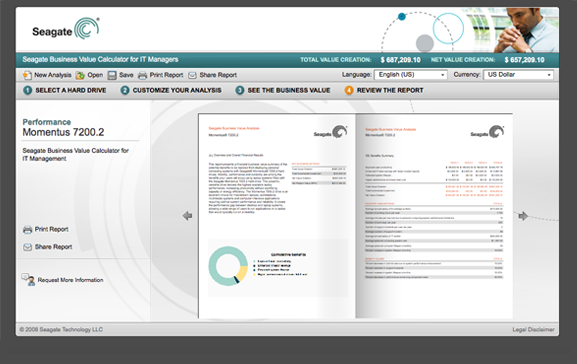Click orange step 4 number circle
The image size is (577, 364).
click(x=349, y=90)
